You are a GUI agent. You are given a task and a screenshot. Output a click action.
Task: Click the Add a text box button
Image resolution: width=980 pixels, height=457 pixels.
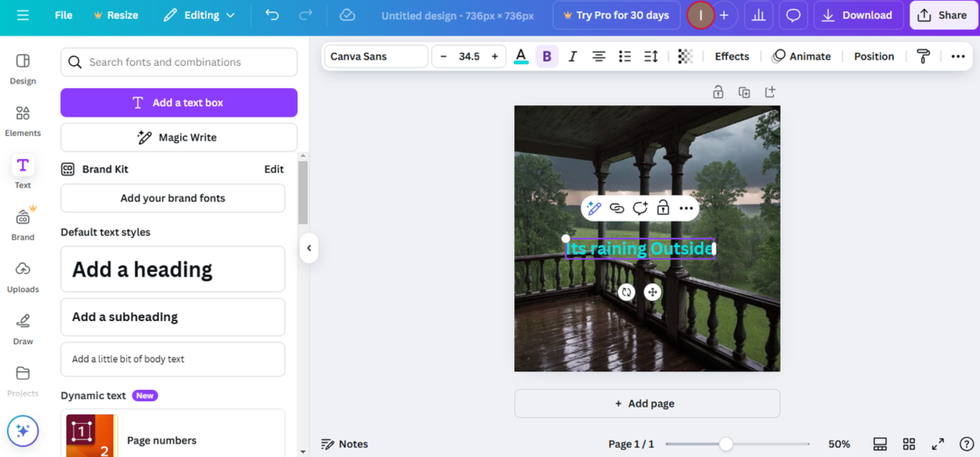pyautogui.click(x=178, y=102)
